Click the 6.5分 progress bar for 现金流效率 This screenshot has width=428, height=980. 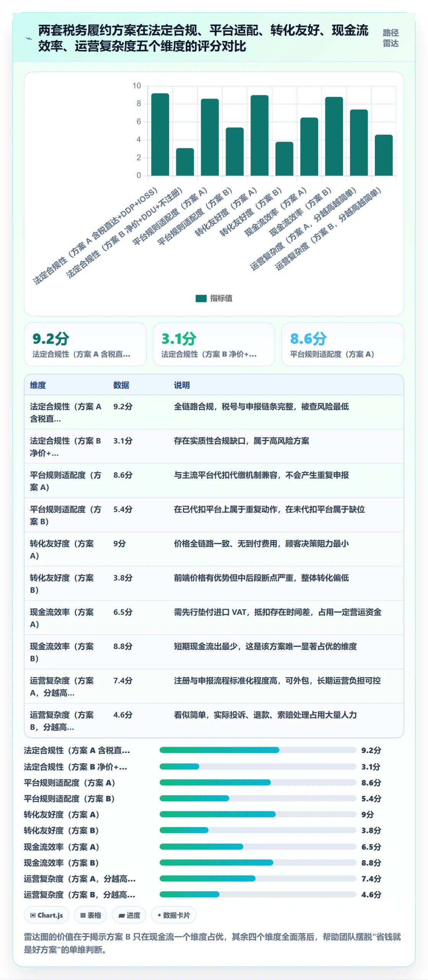tap(258, 847)
